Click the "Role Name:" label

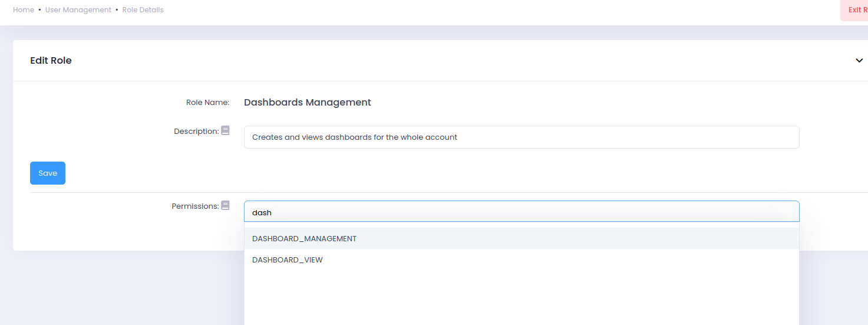207,103
